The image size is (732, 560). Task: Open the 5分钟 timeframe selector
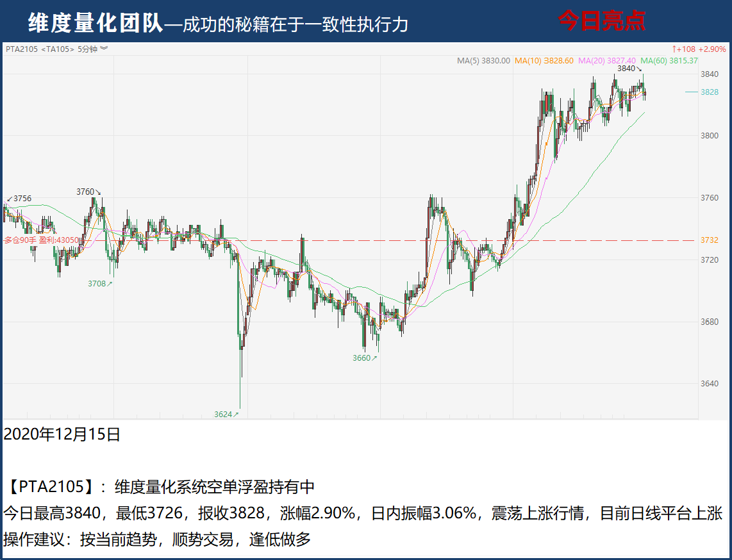tap(88, 49)
